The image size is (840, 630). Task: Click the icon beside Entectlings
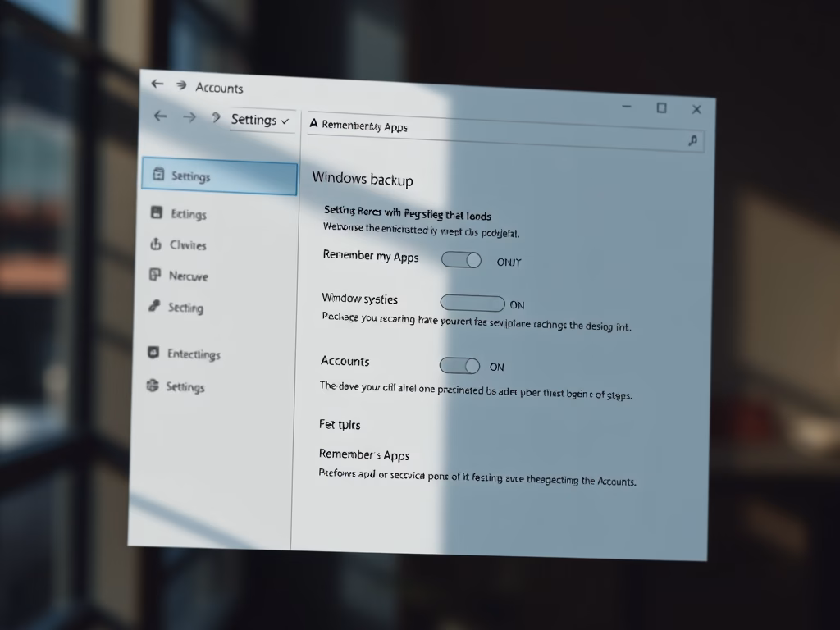click(153, 352)
